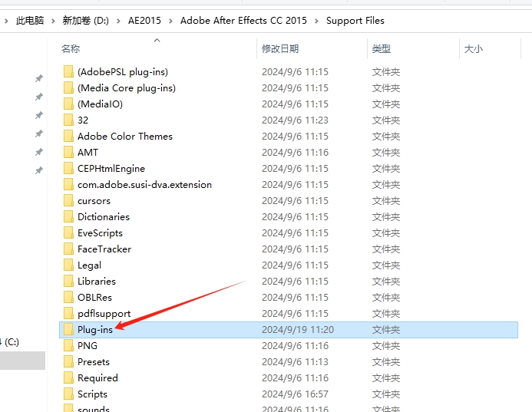
Task: Expand chevron after 此电脑 breadcrumb
Action: tap(53, 21)
